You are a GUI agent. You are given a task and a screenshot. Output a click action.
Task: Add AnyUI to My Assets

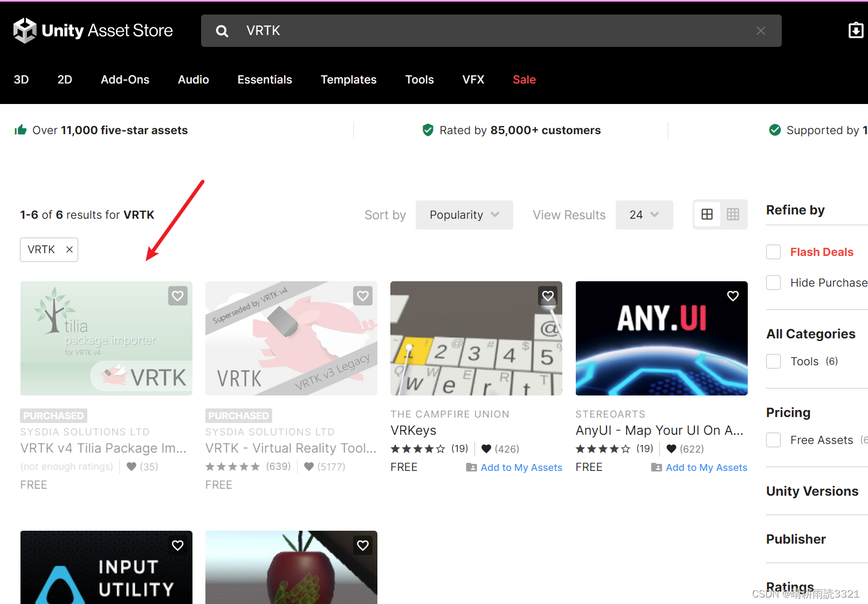pos(699,468)
